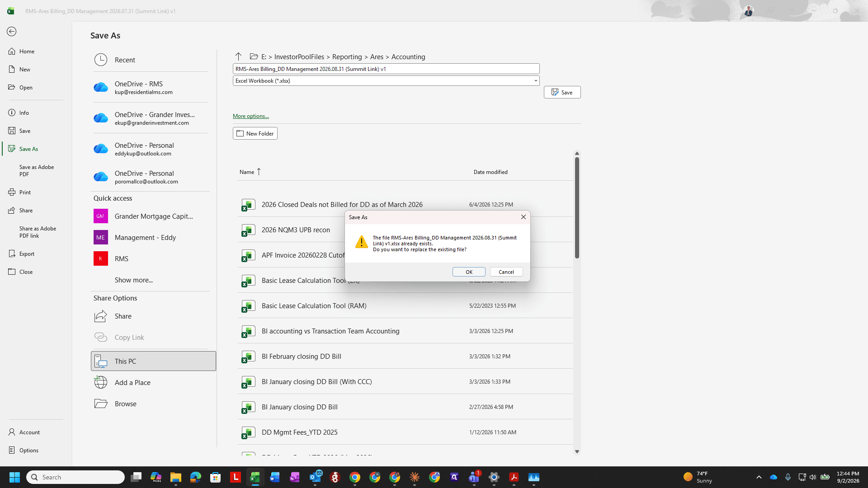Click warning icon in Save As dialog
Viewport: 868px width, 488px height.
[x=361, y=242]
